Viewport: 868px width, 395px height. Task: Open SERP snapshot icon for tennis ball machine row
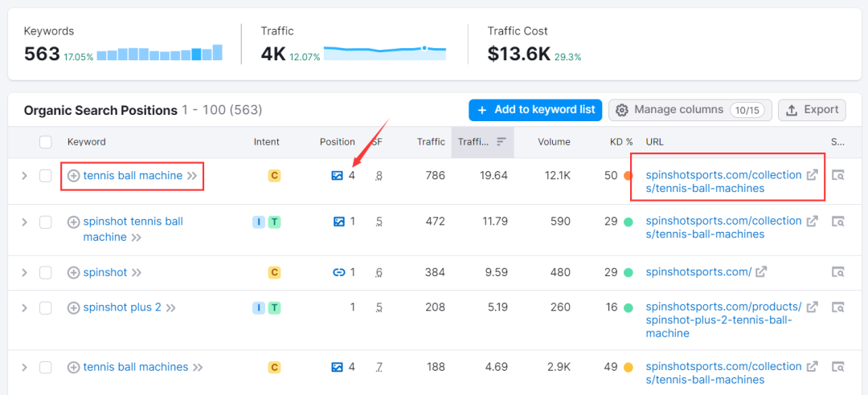pos(838,175)
